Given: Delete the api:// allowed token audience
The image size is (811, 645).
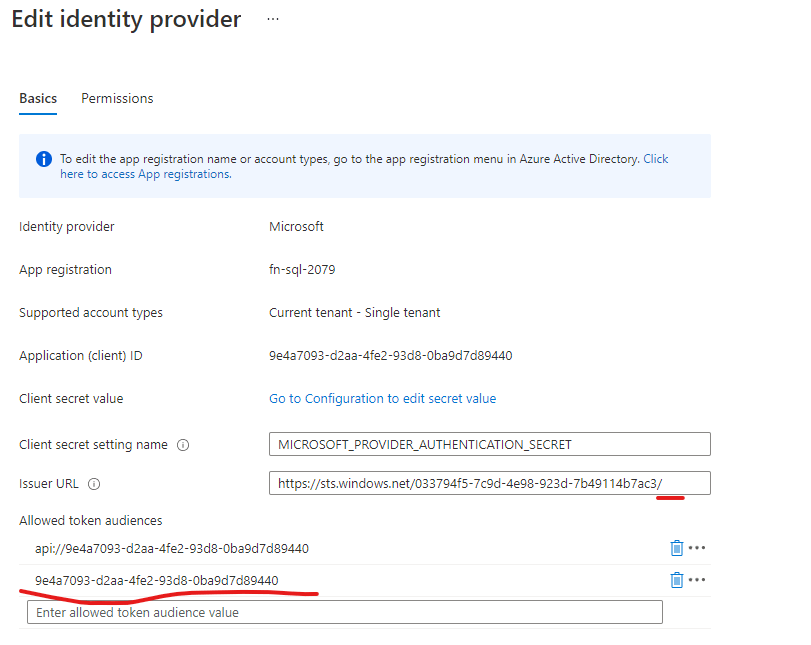Looking at the screenshot, I should [676, 548].
